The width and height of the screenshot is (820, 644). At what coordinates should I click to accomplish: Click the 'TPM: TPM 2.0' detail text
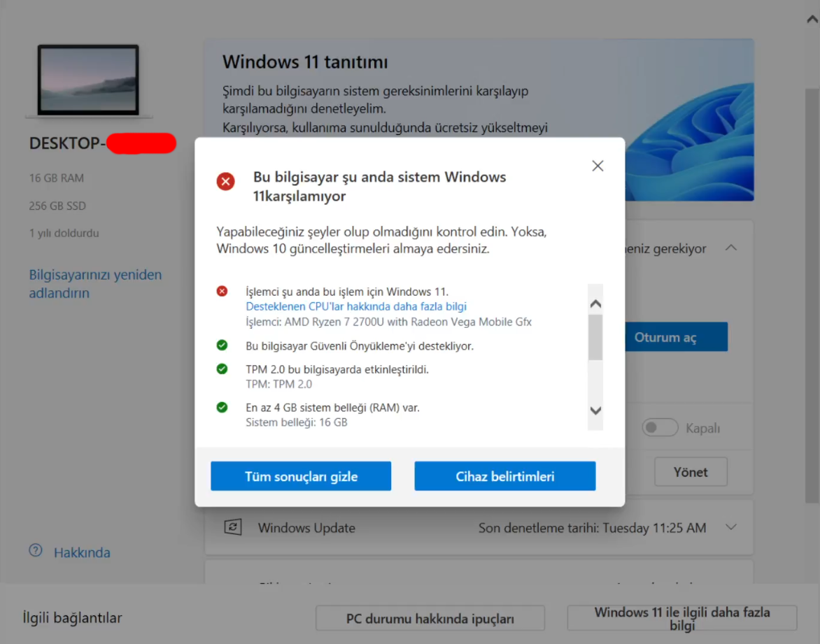tap(278, 384)
